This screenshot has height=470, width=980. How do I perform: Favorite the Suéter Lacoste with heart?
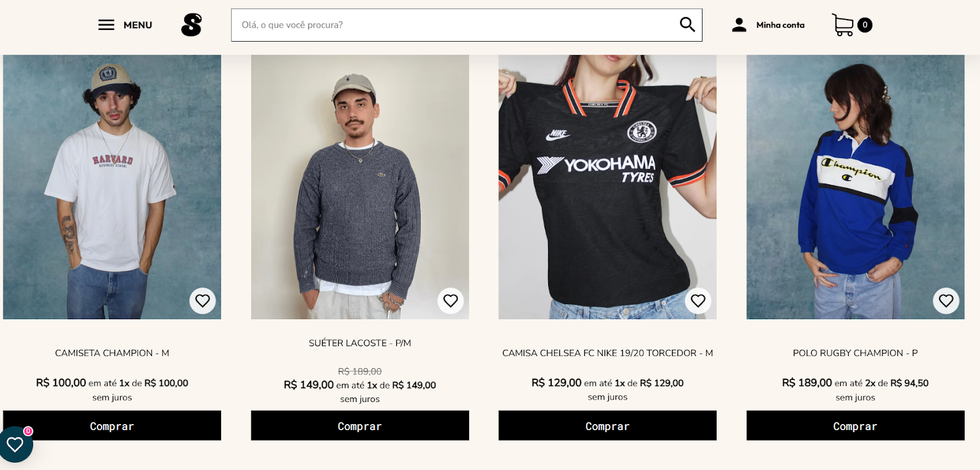point(451,301)
